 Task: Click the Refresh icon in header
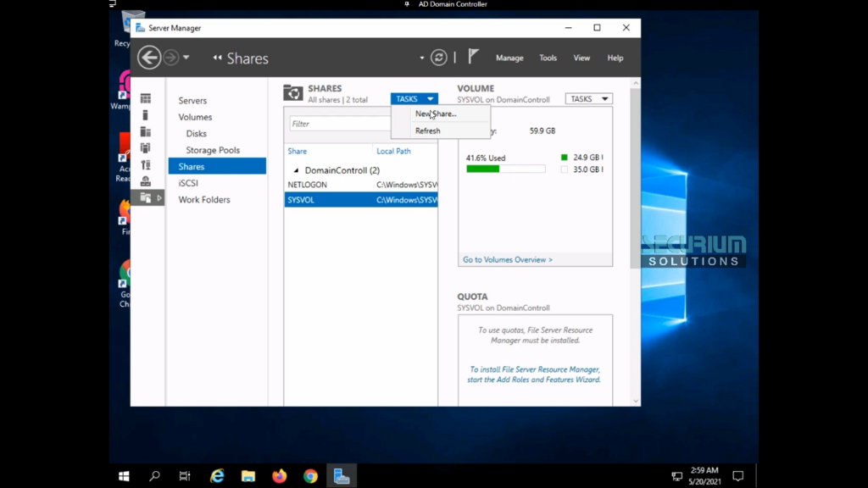coord(439,58)
